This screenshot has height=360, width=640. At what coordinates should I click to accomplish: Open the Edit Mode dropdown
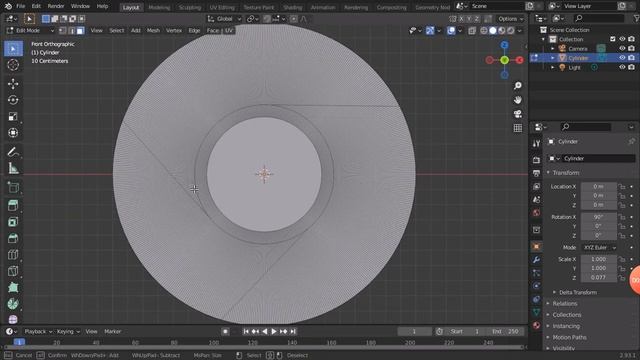coord(30,31)
